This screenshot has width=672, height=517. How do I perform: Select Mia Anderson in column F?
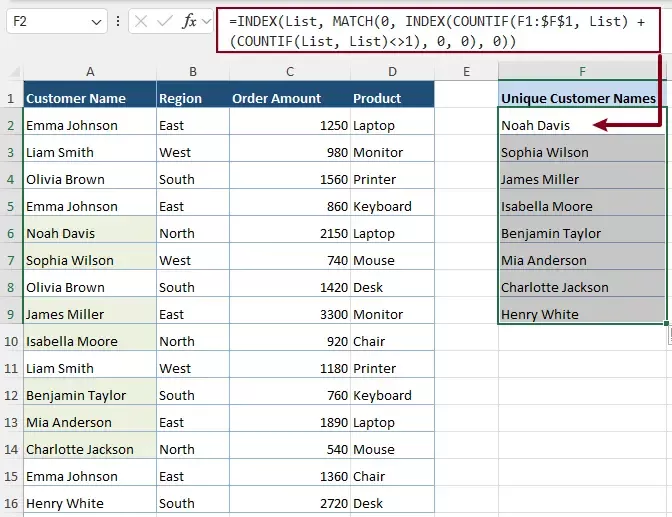coord(582,256)
